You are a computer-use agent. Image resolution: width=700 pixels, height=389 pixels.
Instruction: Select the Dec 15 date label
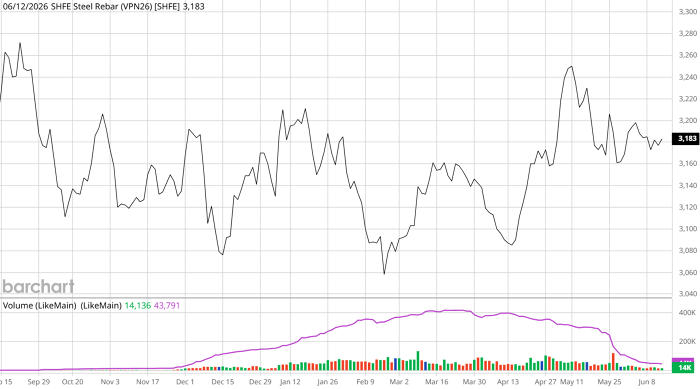(222, 382)
